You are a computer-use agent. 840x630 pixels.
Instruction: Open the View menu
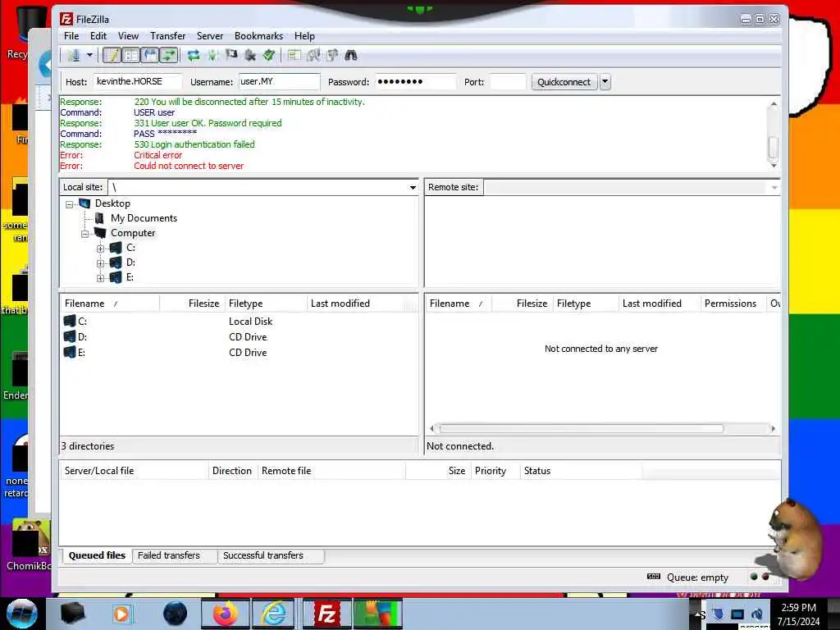pos(128,36)
